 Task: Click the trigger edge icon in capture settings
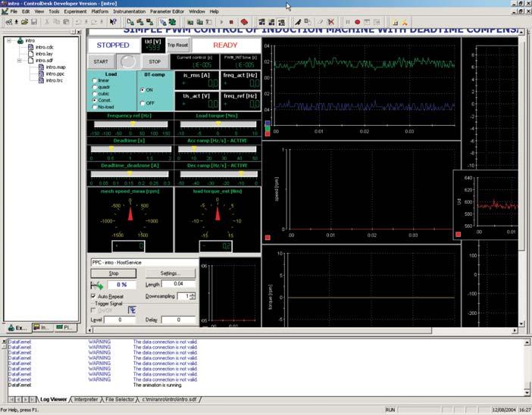131,309
